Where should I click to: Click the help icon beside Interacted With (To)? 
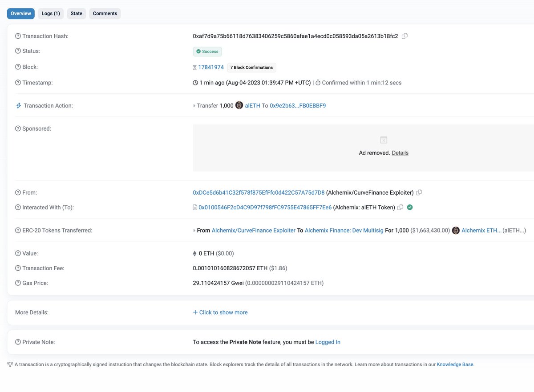pos(18,208)
